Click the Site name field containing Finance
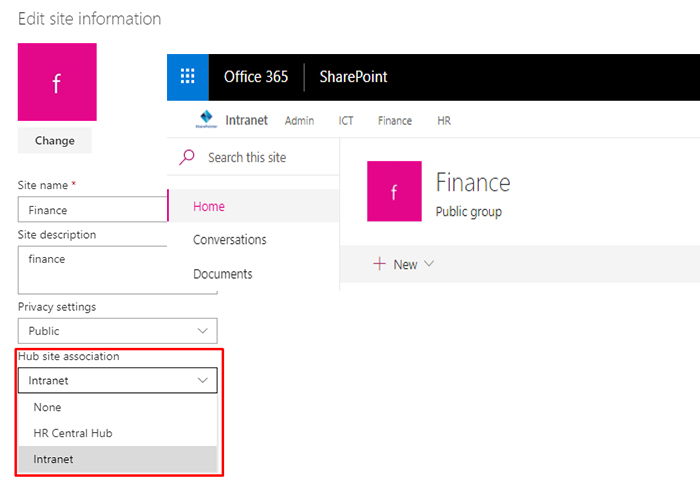The width and height of the screenshot is (700, 500). (92, 209)
